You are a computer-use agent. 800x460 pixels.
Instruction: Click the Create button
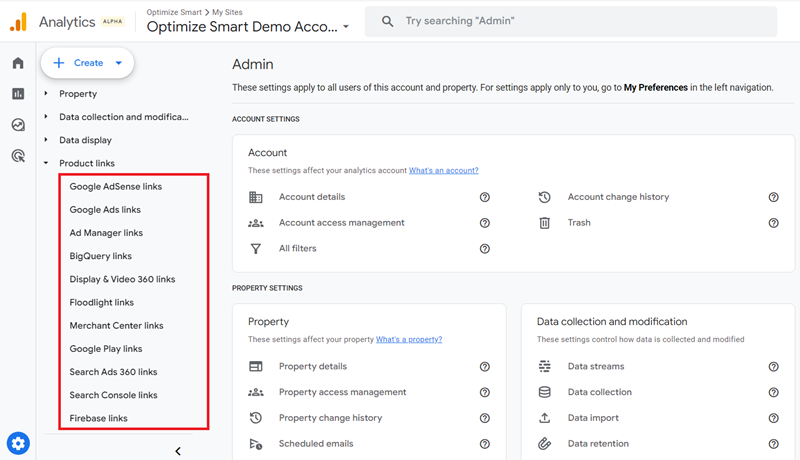coord(87,63)
